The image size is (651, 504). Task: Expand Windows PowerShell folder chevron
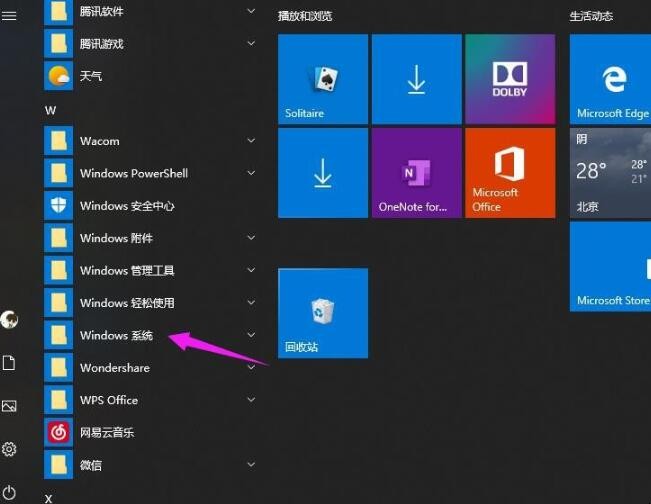tap(251, 173)
